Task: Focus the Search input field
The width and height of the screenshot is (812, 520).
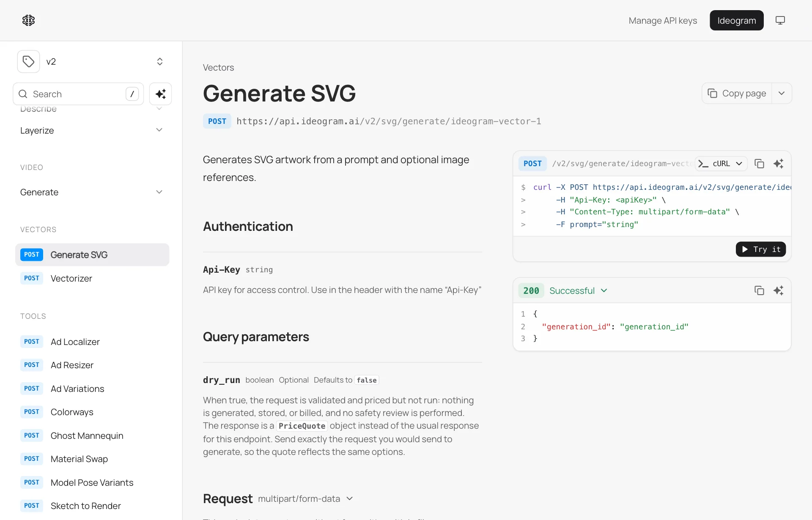Action: (78, 94)
